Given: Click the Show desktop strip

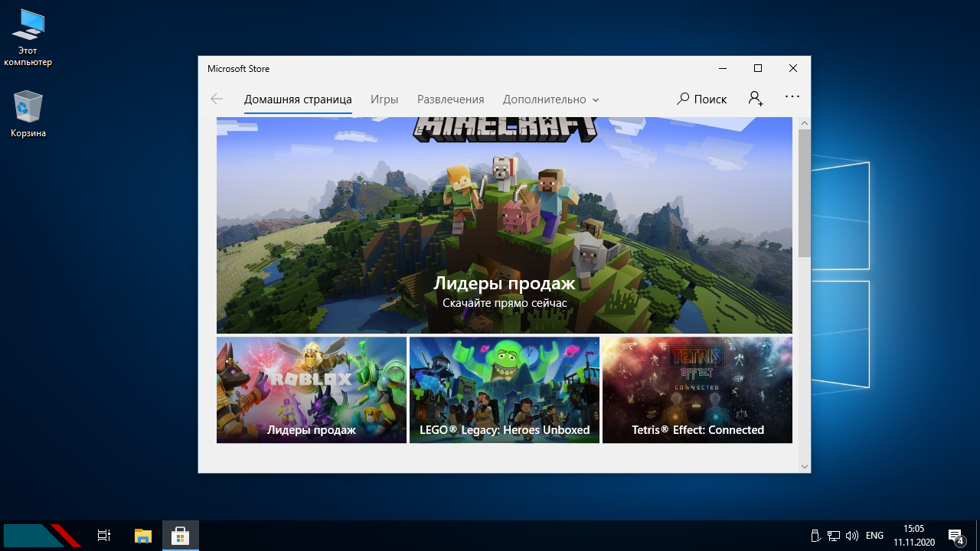Looking at the screenshot, I should [978, 536].
